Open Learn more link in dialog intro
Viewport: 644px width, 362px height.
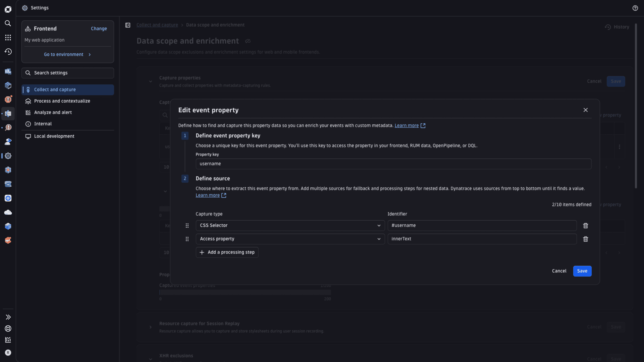(410, 126)
